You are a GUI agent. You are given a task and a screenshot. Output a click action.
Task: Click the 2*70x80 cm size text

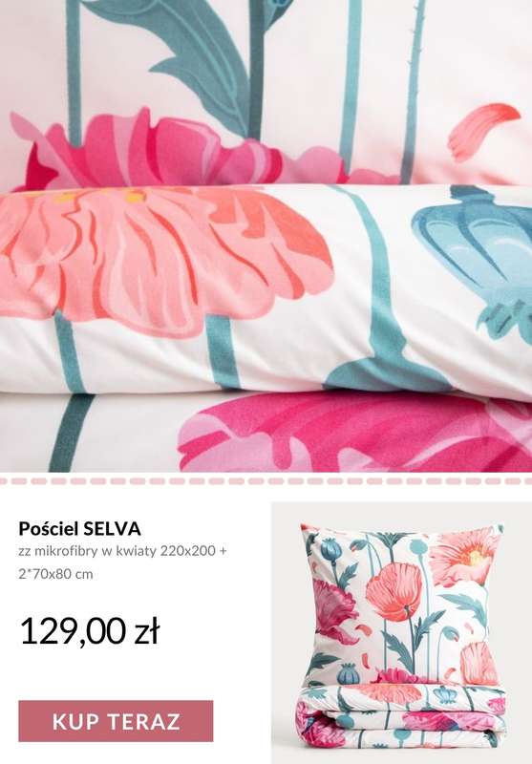click(x=55, y=574)
